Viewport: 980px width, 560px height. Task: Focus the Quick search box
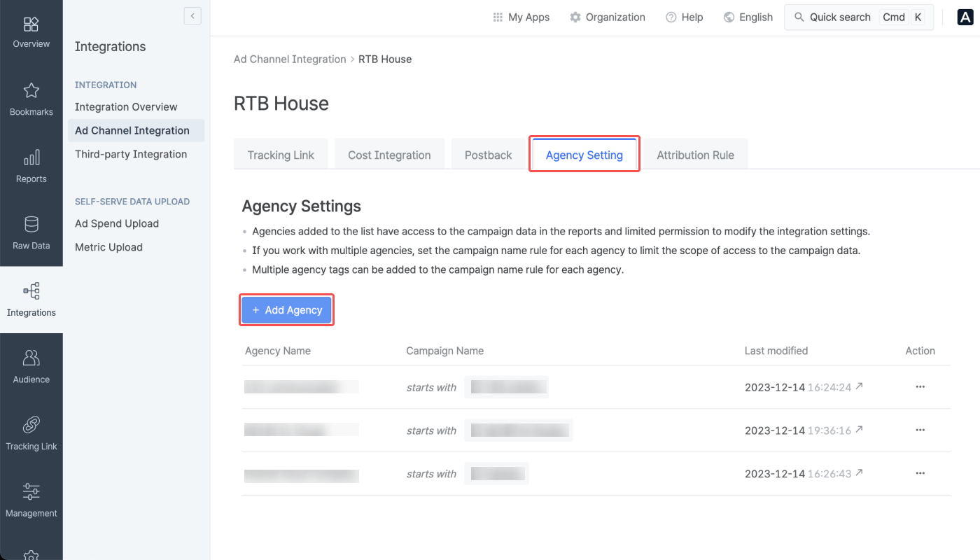tap(859, 17)
